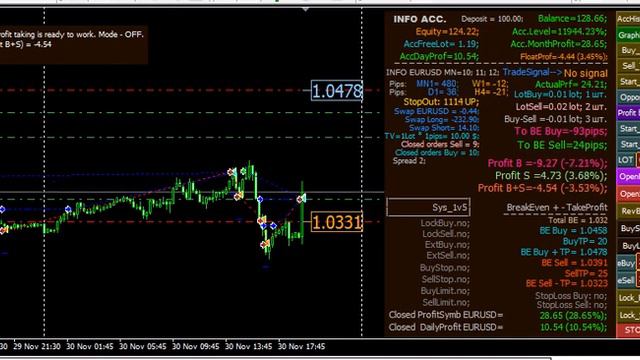Click the 30 Nov 05:45 time label
The height and width of the screenshot is (360, 640).
(143, 347)
